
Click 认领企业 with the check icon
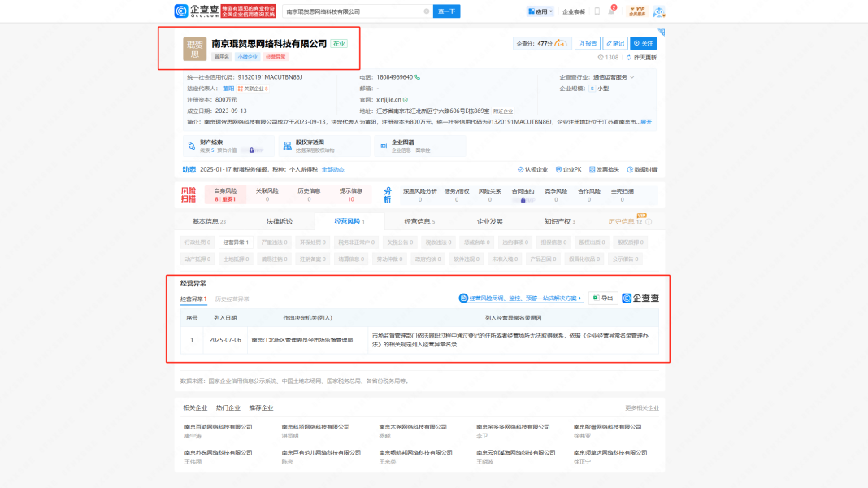click(532, 169)
